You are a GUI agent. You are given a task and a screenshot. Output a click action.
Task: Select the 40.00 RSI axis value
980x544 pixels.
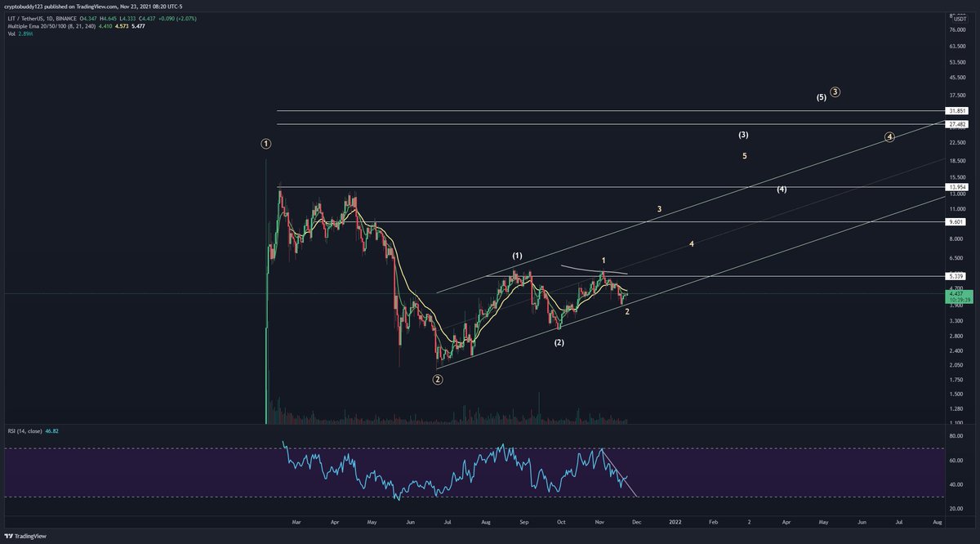955,484
